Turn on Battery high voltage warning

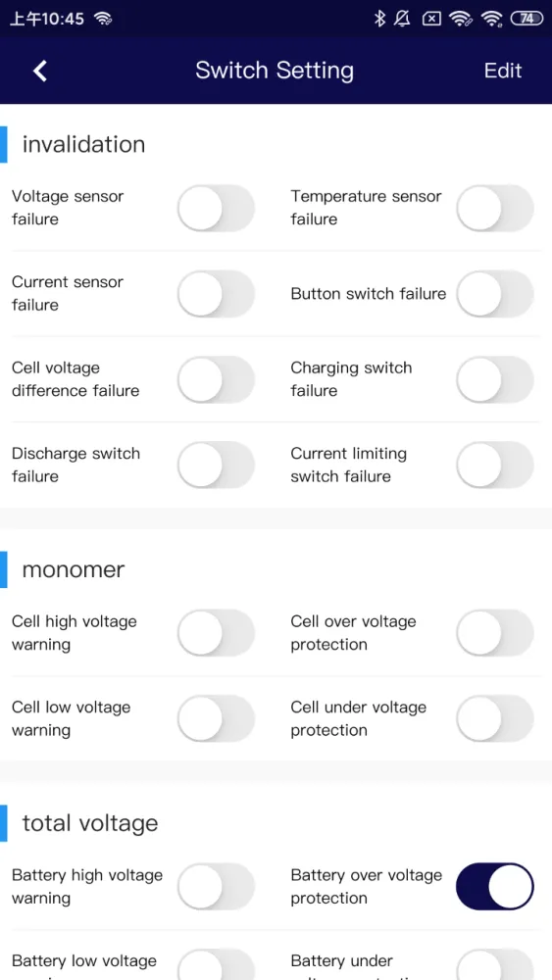217,887
